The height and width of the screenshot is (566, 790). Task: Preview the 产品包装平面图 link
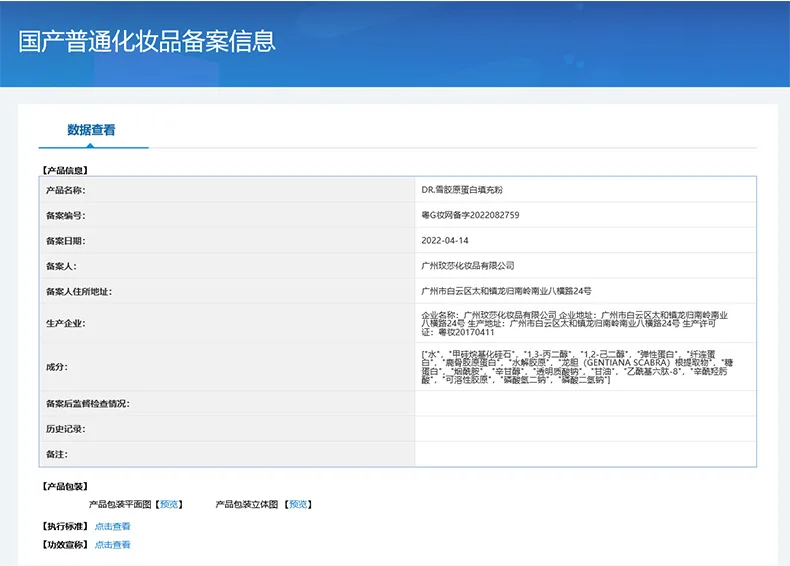coord(169,504)
